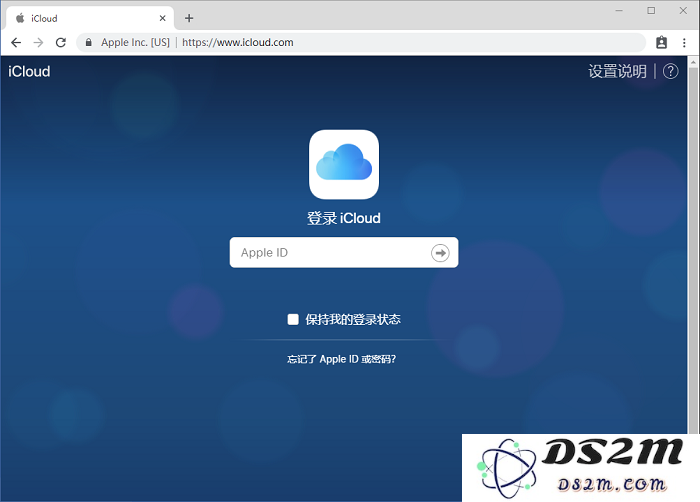Open 忘记了 Apple ID 或密码? link
Image resolution: width=700 pixels, height=502 pixels.
click(342, 359)
